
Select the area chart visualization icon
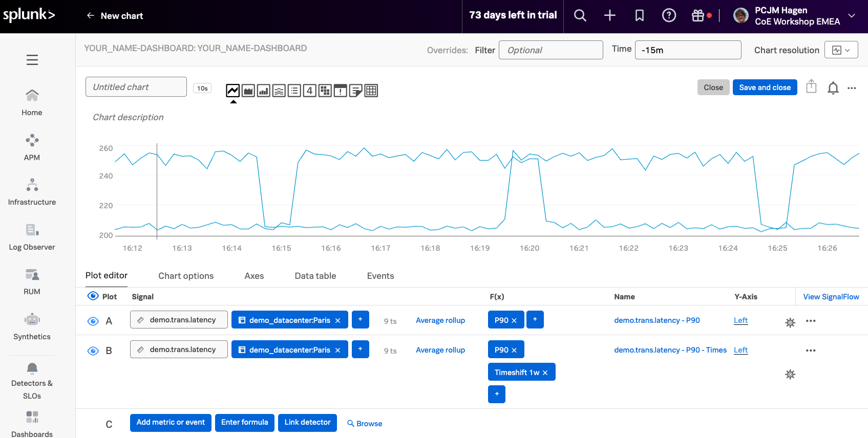248,91
